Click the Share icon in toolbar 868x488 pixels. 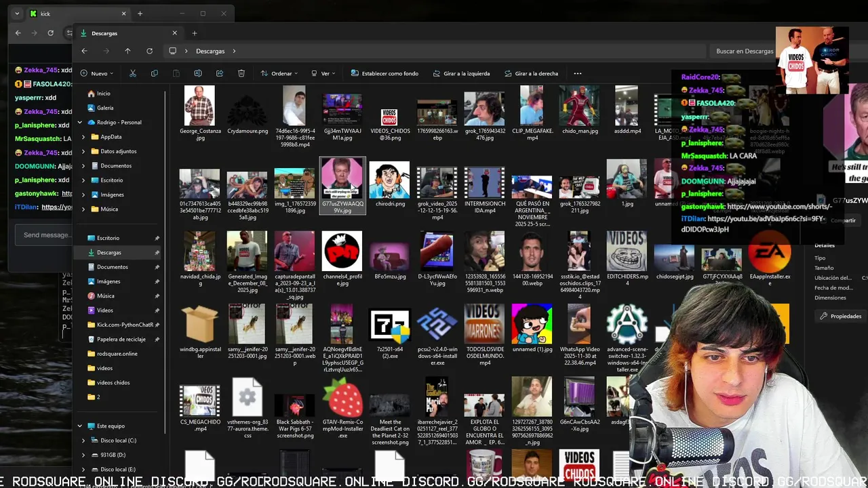click(220, 73)
